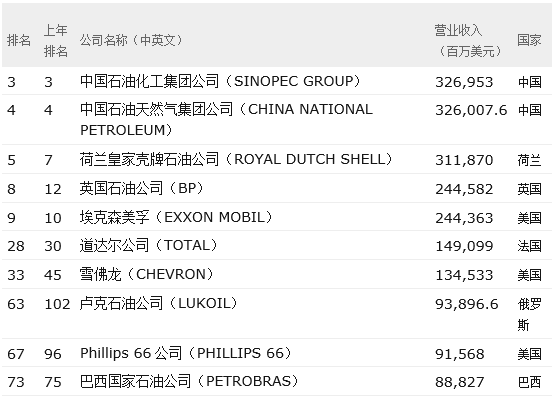Image resolution: width=555 pixels, height=399 pixels.
Task: Click the 荷兰 country cell
Action: [530, 160]
